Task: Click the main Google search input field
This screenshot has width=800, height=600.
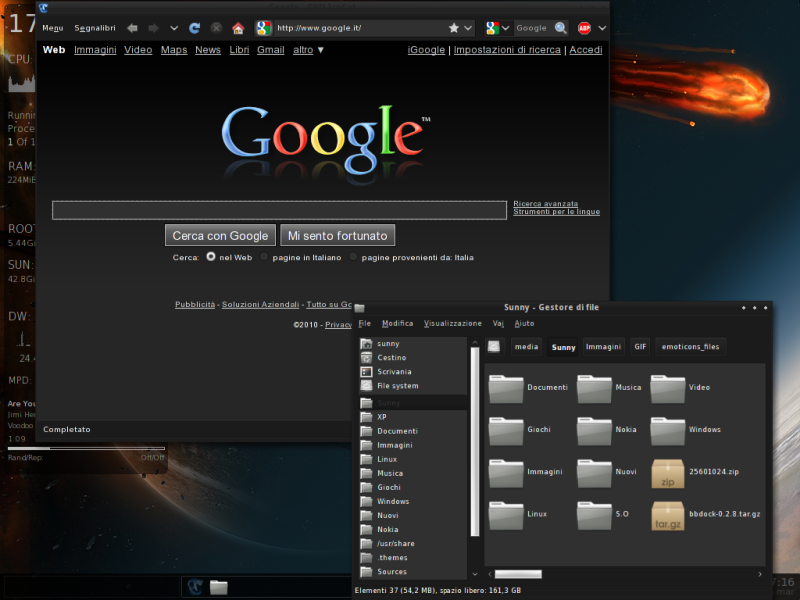Action: point(279,210)
